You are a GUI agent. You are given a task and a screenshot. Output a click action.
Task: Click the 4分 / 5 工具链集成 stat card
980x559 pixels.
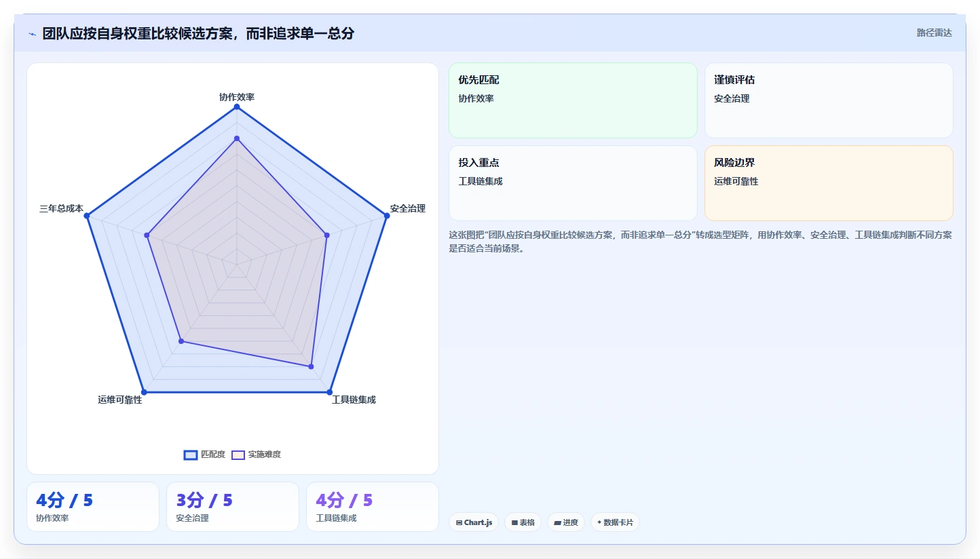pyautogui.click(x=373, y=507)
